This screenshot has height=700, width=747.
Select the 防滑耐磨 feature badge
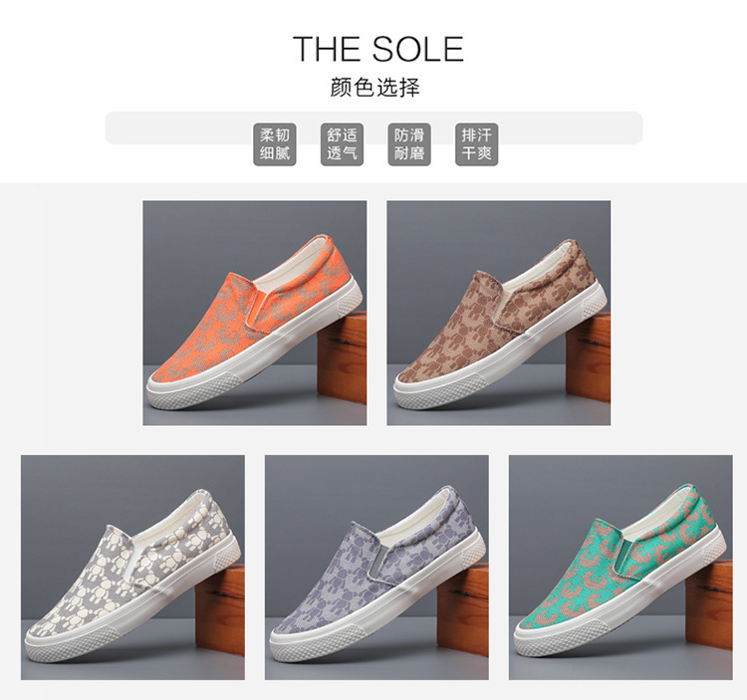click(x=409, y=144)
